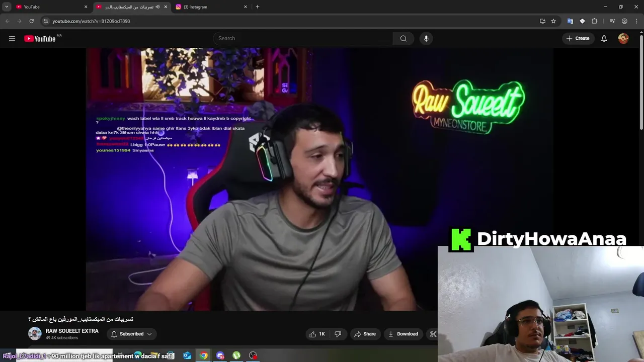Open the clip scissors option
The image size is (644, 362).
pos(433,334)
